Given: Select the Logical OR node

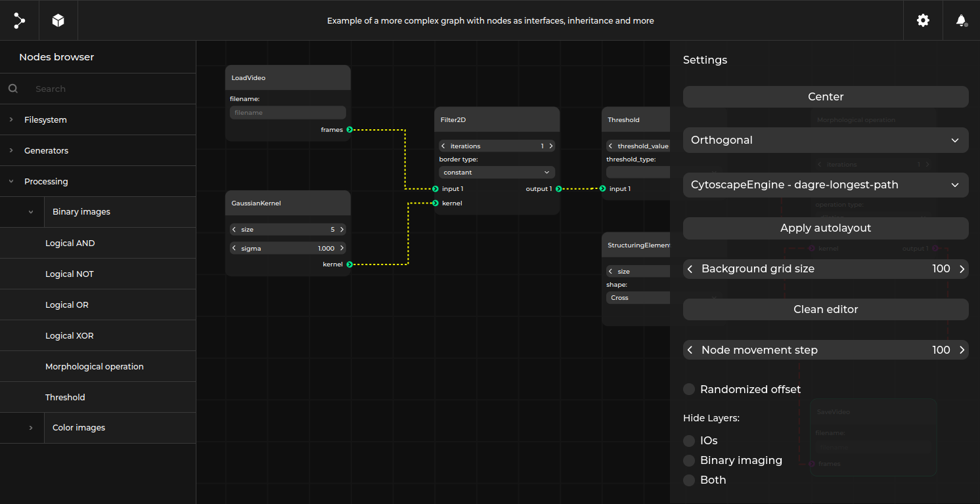Looking at the screenshot, I should pos(98,305).
